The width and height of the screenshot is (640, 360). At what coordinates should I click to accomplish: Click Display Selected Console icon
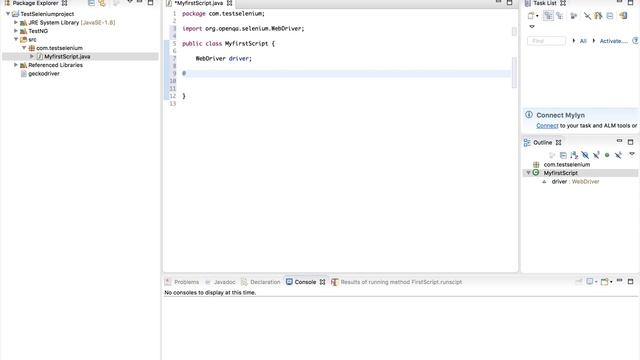(589, 282)
